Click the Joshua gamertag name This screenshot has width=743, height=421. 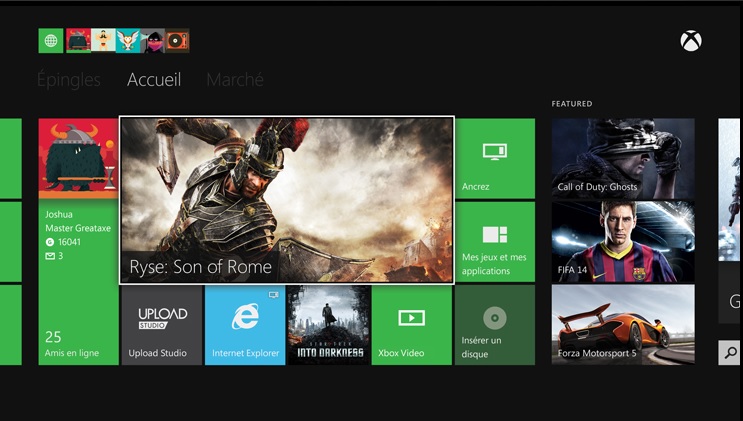59,214
